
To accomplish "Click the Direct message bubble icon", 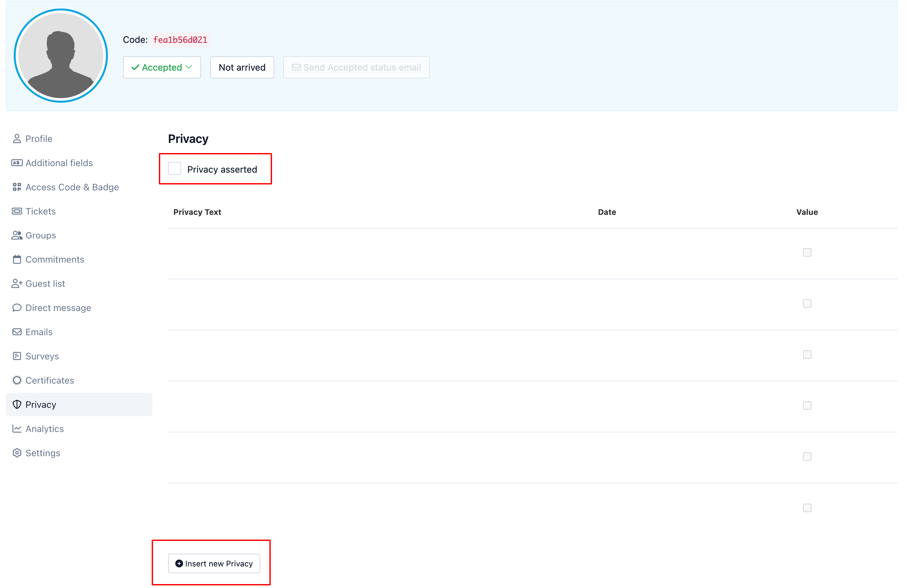I will 17,308.
